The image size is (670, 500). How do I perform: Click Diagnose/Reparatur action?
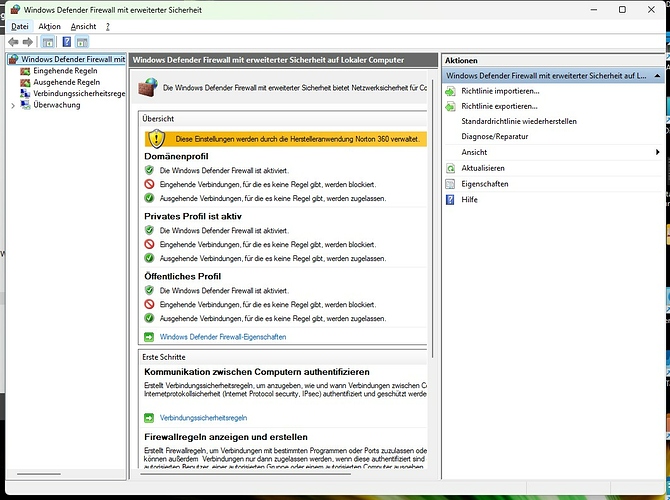[x=494, y=137]
